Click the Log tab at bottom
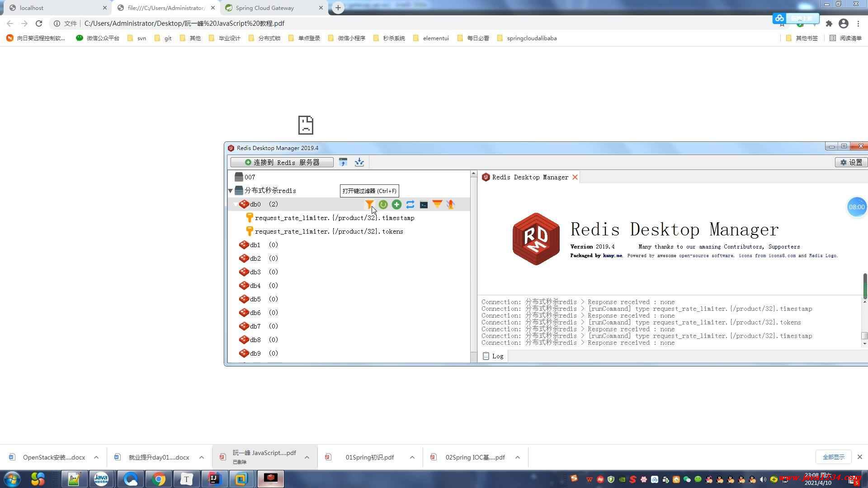Viewport: 868px width, 488px height. [493, 356]
